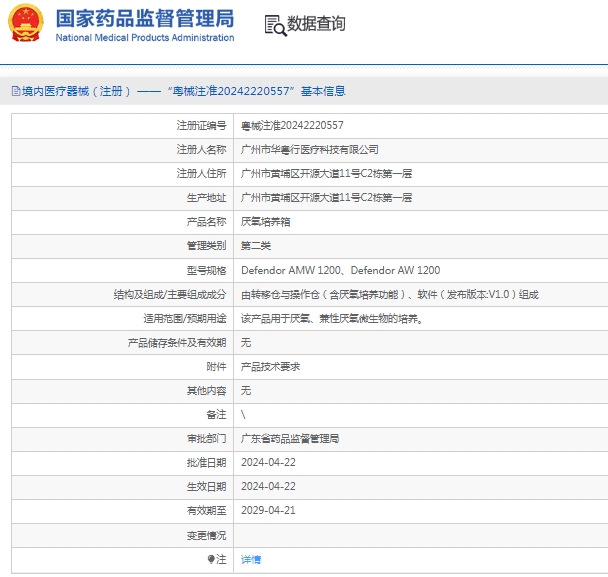Click the 审批部门 label
Viewport: 608px width, 577px height.
point(206,439)
